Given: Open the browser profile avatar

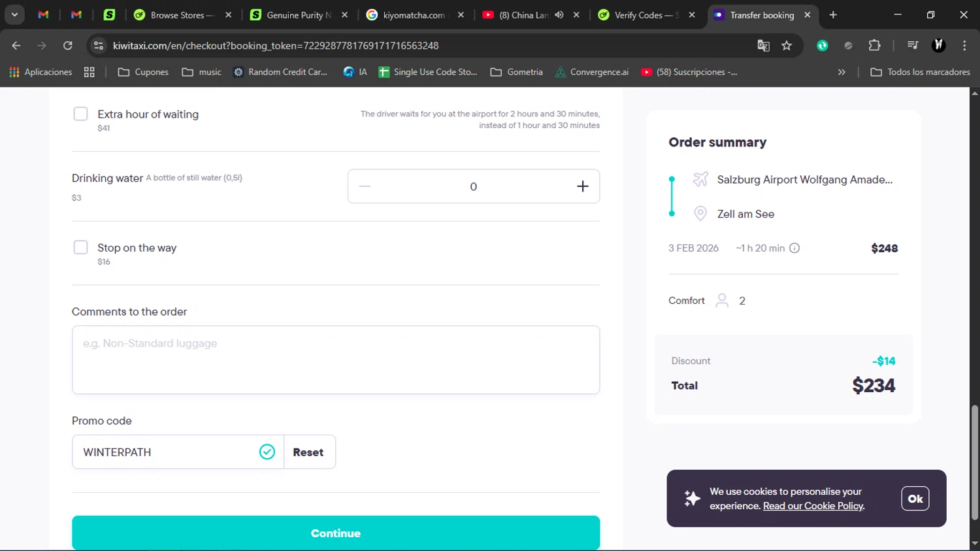Looking at the screenshot, I should coord(939,45).
